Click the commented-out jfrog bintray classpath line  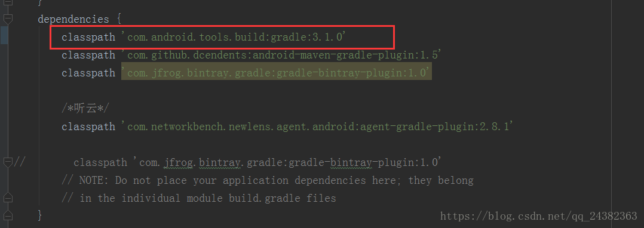point(257,162)
